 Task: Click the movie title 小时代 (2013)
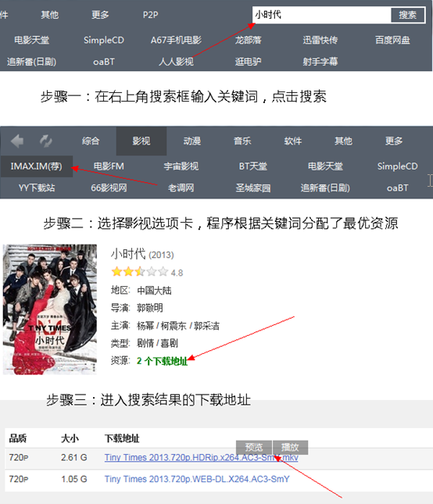(142, 254)
